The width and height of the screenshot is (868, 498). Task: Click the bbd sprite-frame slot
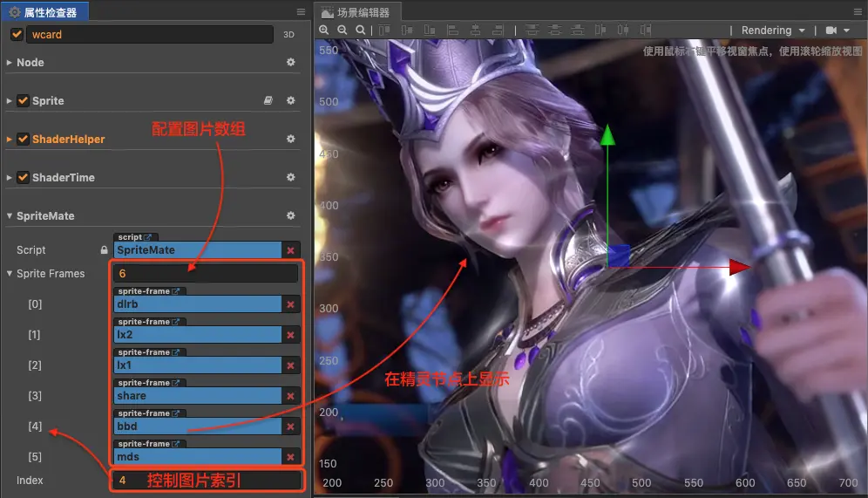tap(198, 426)
